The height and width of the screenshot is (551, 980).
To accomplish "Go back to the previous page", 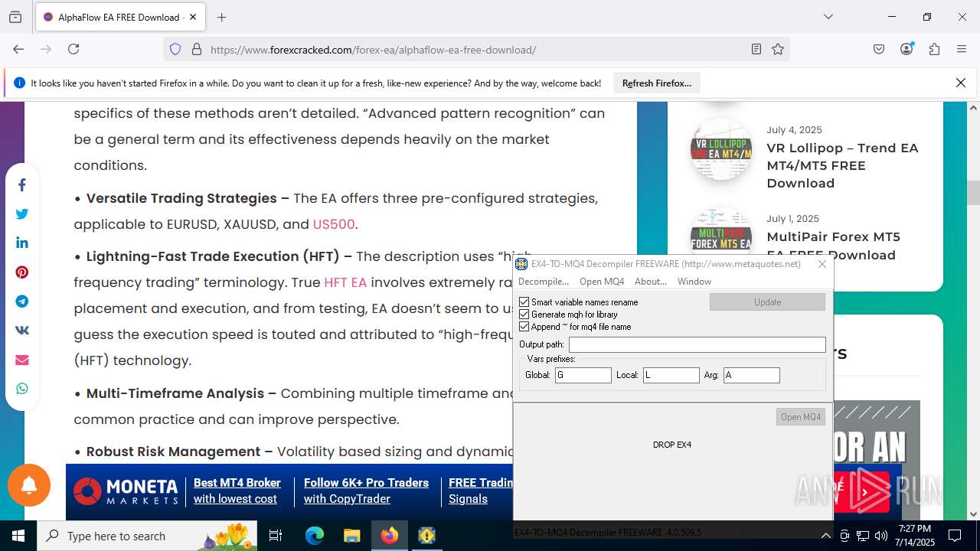I will pyautogui.click(x=18, y=49).
